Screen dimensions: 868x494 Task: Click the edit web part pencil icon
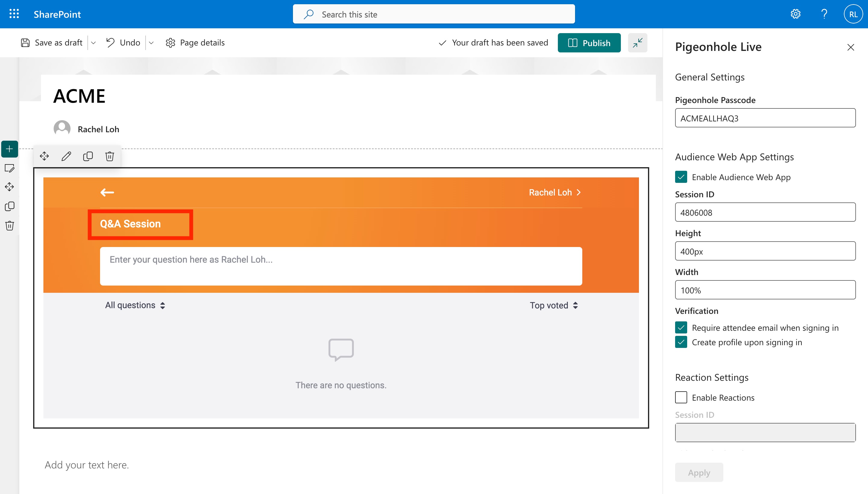tap(66, 156)
